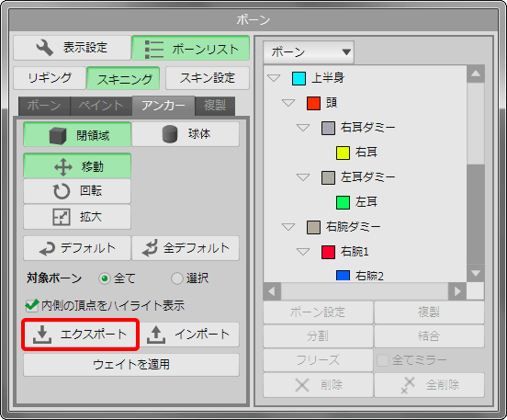Activate the 回転 rotate tool
This screenshot has width=507, height=420.
pyautogui.click(x=77, y=191)
